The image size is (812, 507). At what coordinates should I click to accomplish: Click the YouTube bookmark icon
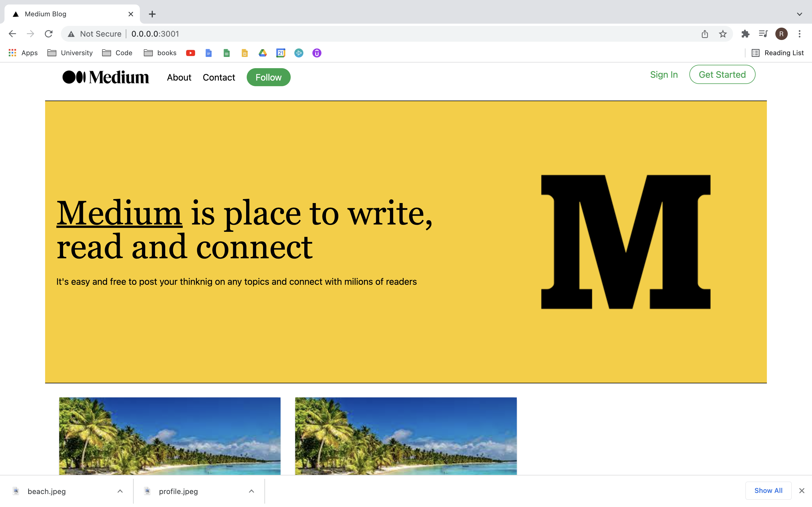point(191,53)
